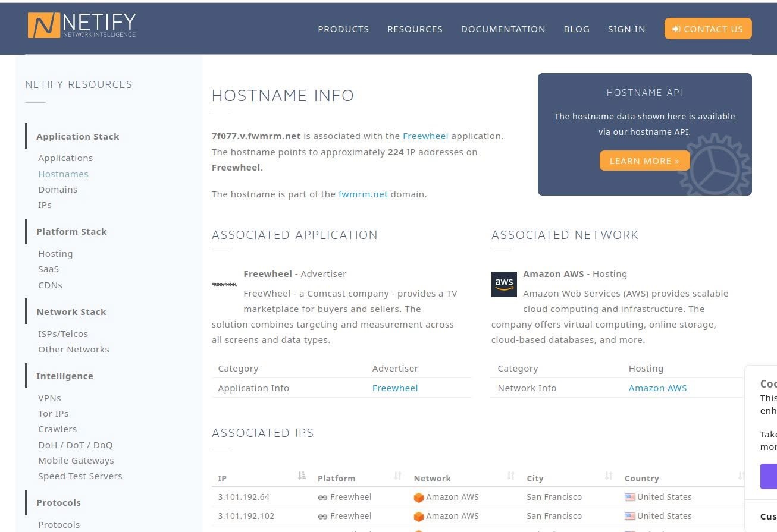Viewport: 777px width, 532px height.
Task: Click the Netify logo
Action: tap(82, 26)
